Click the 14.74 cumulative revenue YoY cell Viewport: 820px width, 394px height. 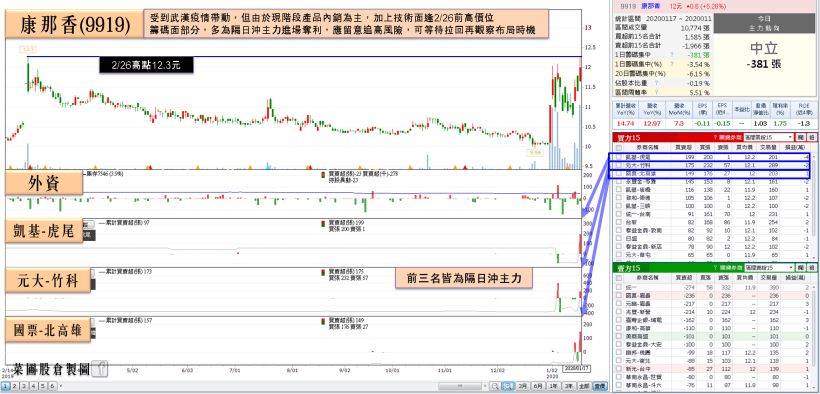pos(625,123)
